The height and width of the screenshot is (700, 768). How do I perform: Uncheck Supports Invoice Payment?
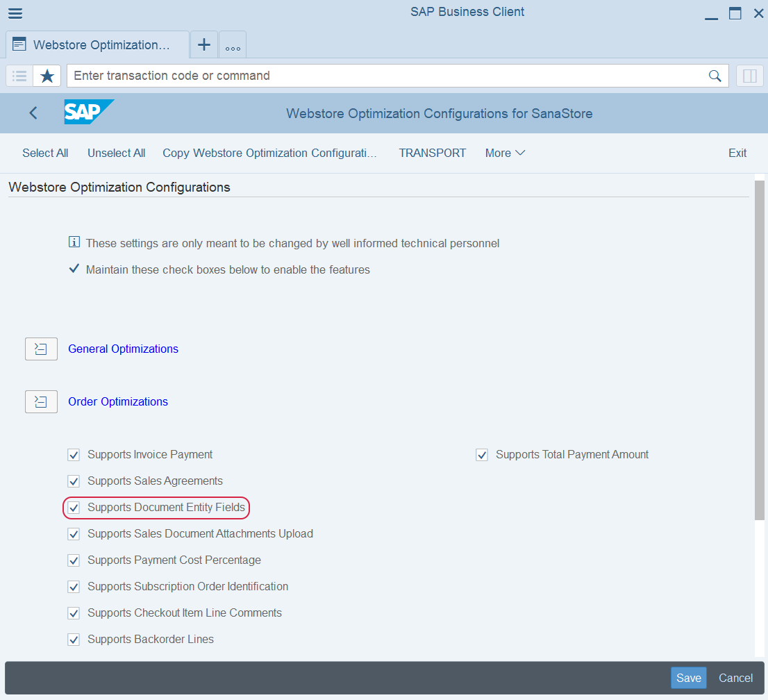tap(74, 455)
